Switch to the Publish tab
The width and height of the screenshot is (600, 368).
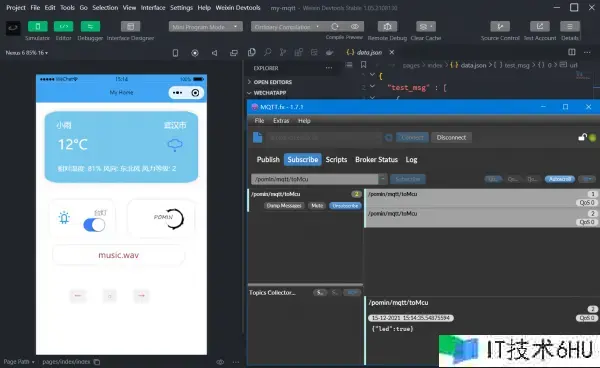268,160
